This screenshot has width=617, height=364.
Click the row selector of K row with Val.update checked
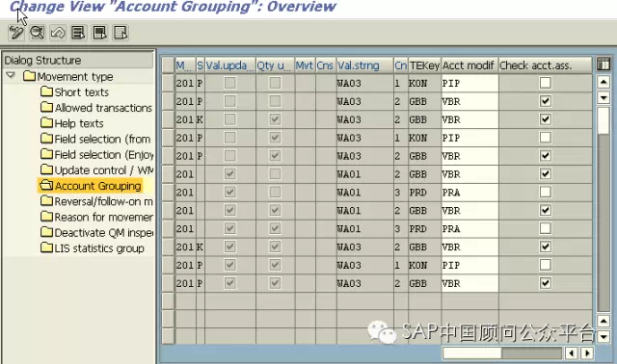[168, 247]
